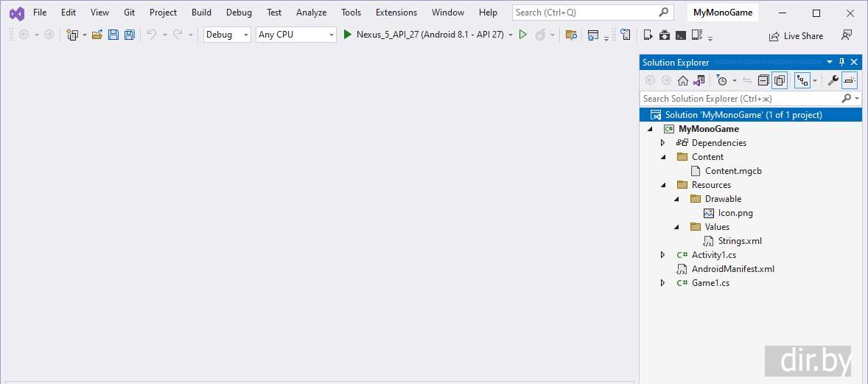Screen dimensions: 868x384
Task: Open the Extensions menu
Action: 396,13
